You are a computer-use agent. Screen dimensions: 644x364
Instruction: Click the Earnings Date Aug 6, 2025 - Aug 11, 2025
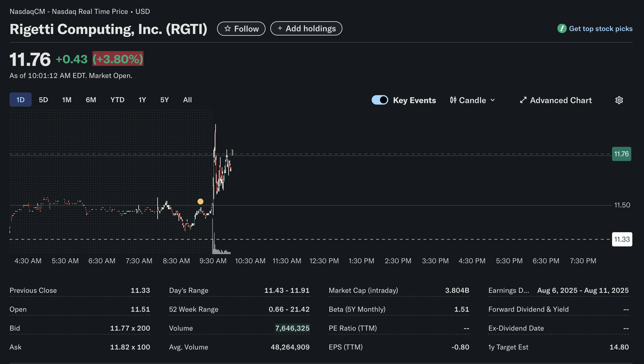583,290
